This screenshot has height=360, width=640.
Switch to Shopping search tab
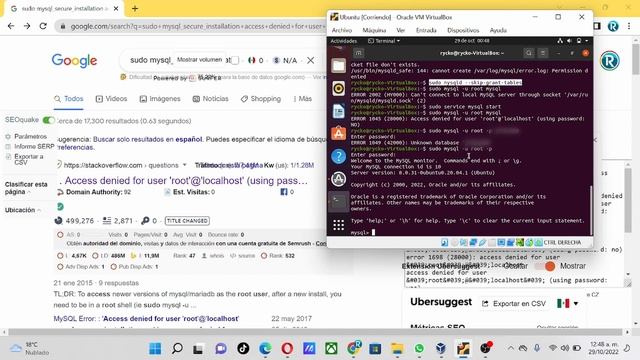tap(261, 99)
